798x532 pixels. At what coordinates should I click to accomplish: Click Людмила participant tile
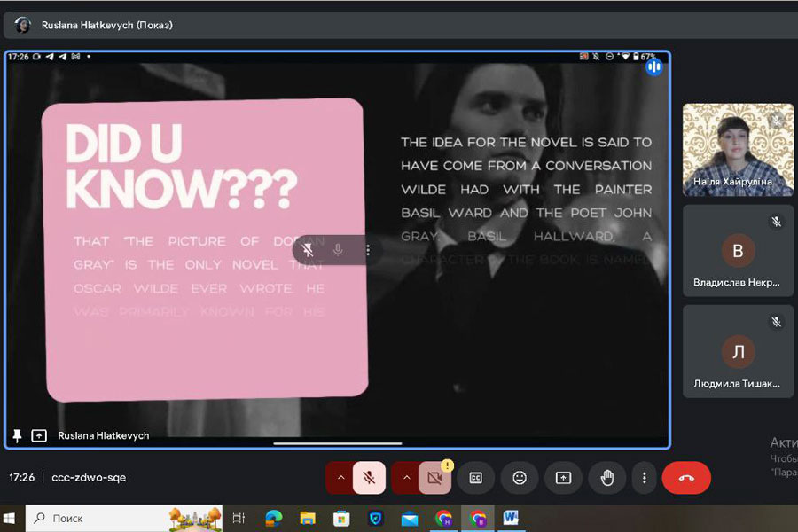coord(738,351)
